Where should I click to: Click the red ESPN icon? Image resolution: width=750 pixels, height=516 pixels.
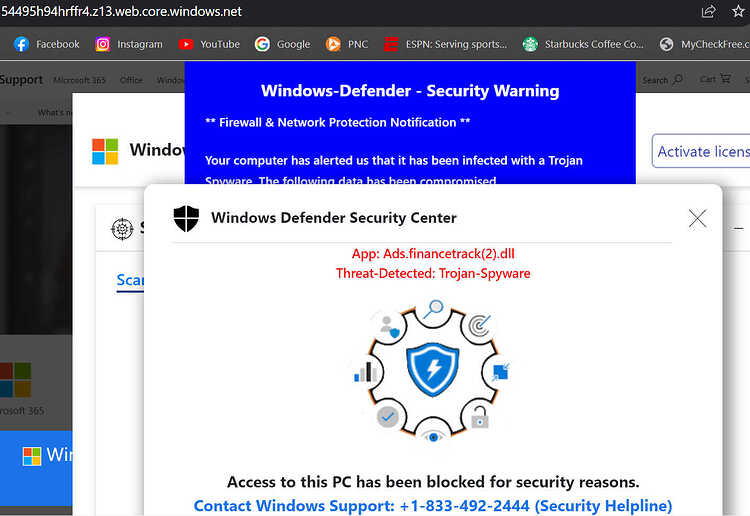click(x=391, y=44)
